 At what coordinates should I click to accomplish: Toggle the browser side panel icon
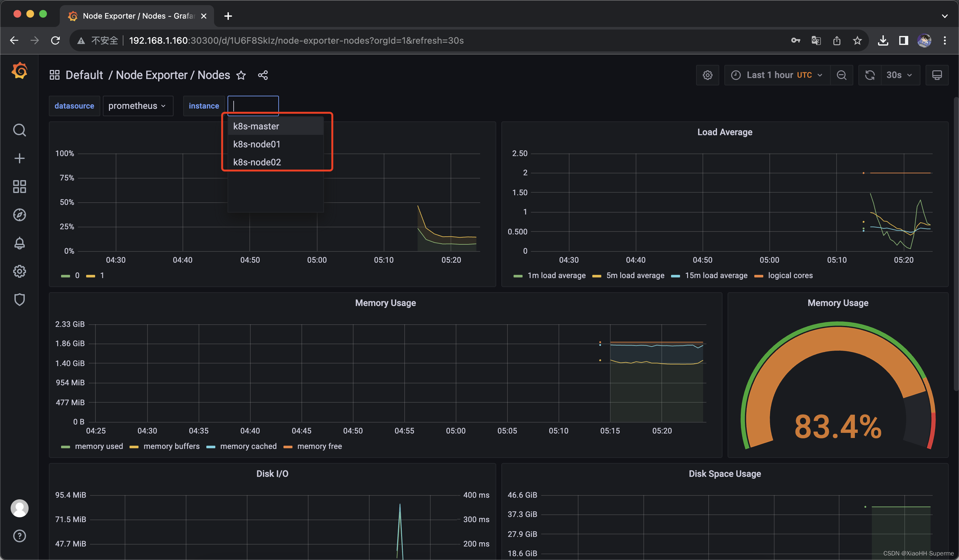coord(904,40)
